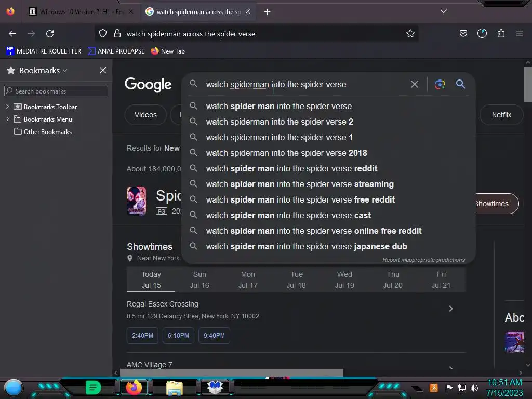This screenshot has width=532, height=399.
Task: Click Report inappropriate predictions link
Action: [x=423, y=260]
